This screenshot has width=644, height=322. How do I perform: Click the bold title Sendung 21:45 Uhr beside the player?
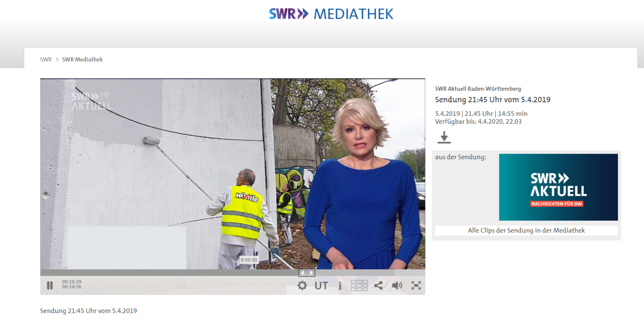[493, 100]
